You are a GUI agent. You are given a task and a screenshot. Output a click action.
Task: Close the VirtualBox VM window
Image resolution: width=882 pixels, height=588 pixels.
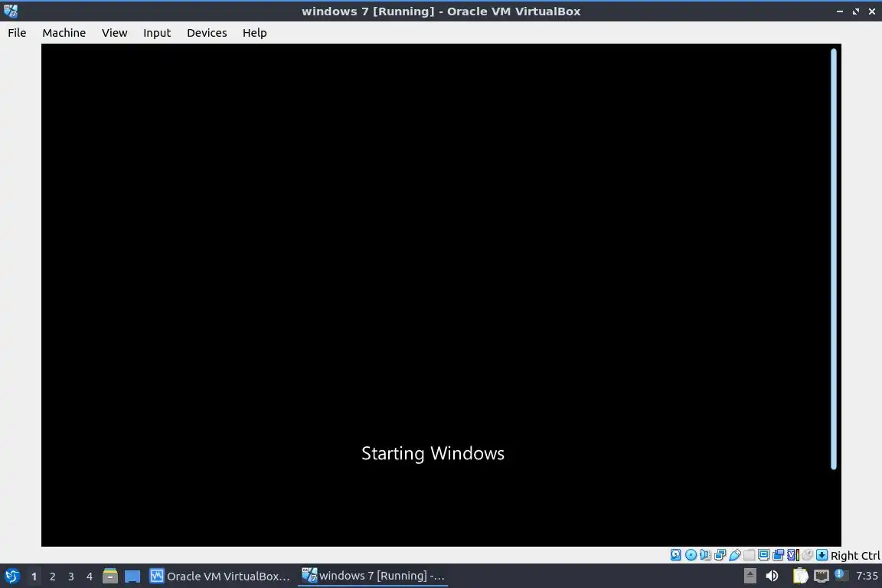coord(872,11)
